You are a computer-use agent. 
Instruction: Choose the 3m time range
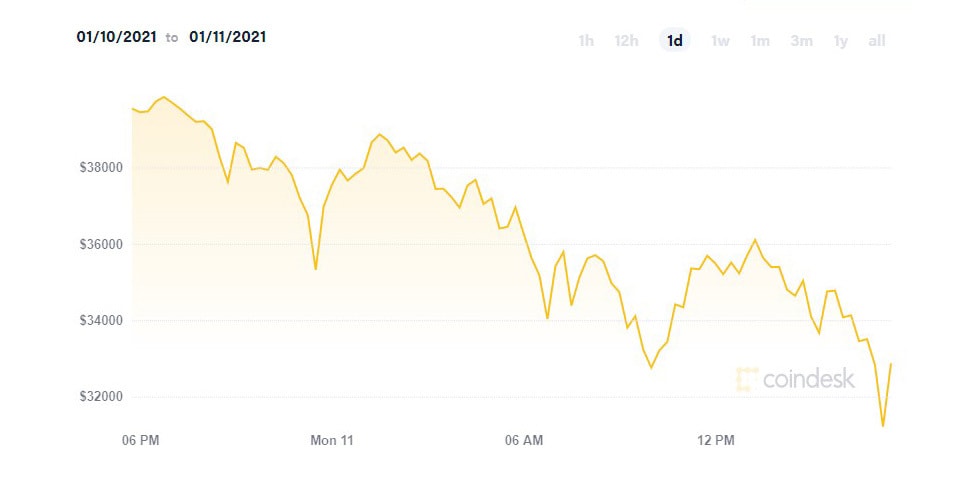tap(801, 41)
